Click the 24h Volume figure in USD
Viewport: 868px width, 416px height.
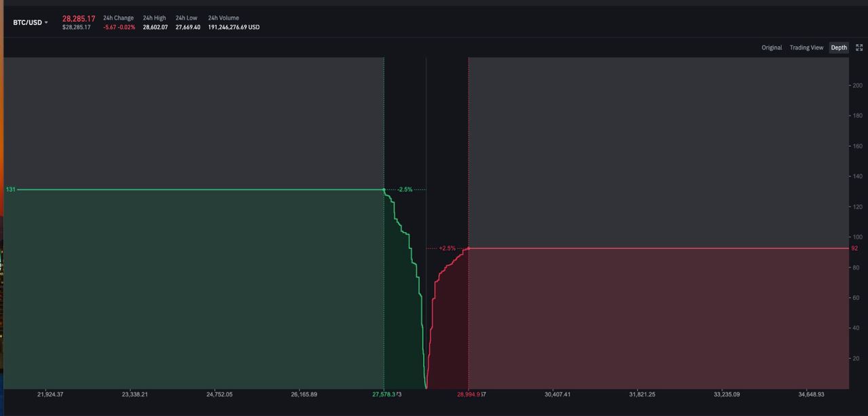(234, 27)
